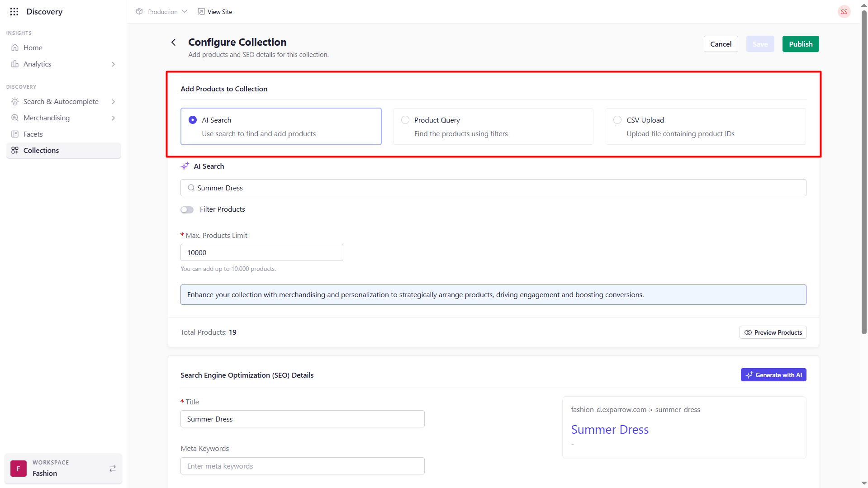
Task: Select the AI Search radio option
Action: pyautogui.click(x=193, y=120)
